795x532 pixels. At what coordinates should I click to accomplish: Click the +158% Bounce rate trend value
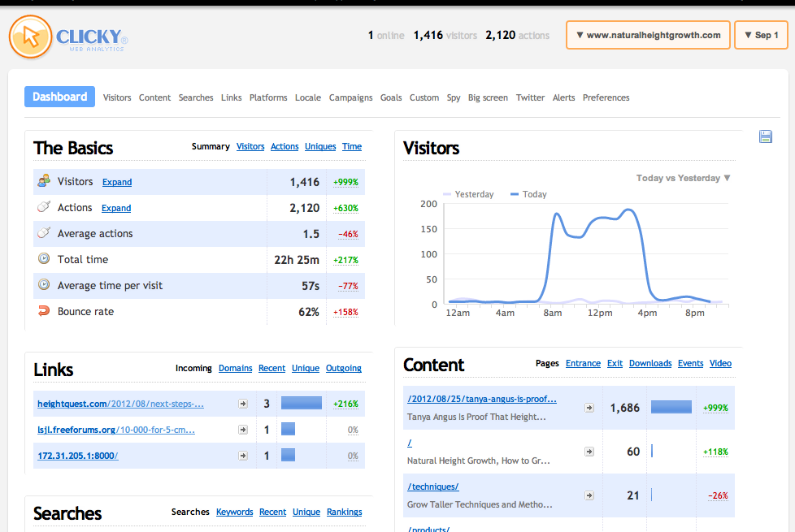[x=345, y=312]
